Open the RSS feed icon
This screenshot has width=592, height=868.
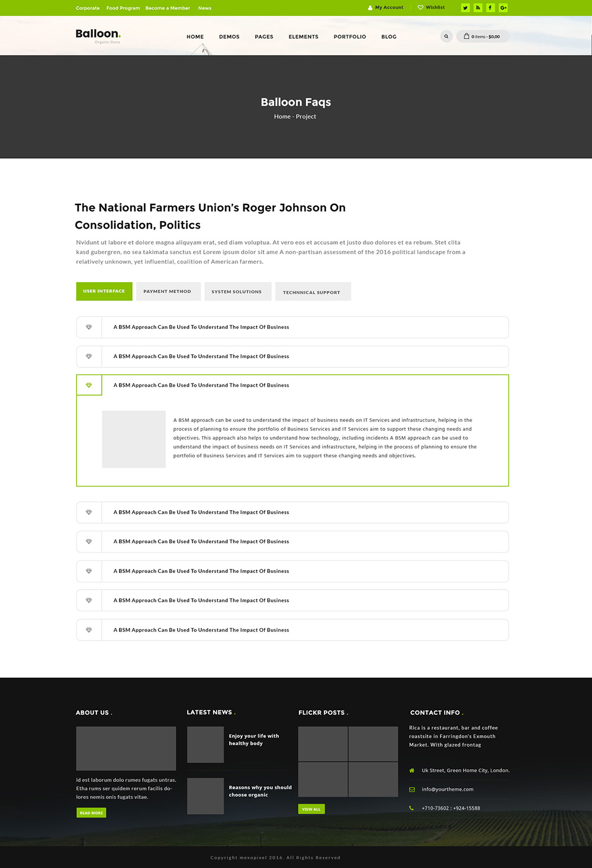tap(478, 8)
